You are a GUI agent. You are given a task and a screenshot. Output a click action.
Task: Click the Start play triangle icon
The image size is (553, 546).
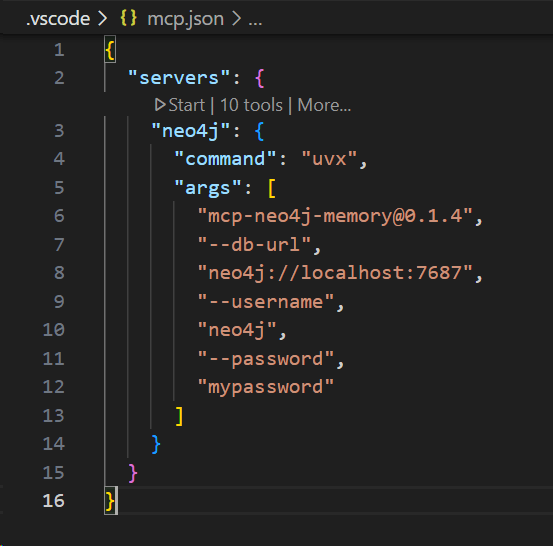tap(160, 105)
